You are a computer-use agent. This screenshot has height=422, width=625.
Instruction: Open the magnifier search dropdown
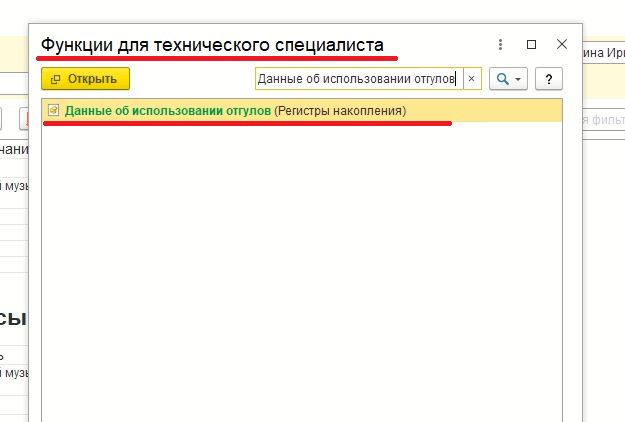click(508, 79)
